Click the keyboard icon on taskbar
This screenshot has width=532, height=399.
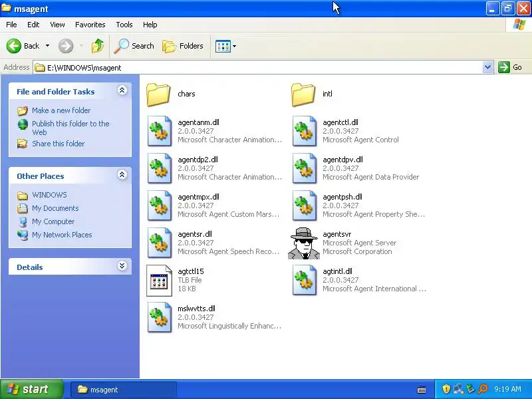[x=422, y=390]
